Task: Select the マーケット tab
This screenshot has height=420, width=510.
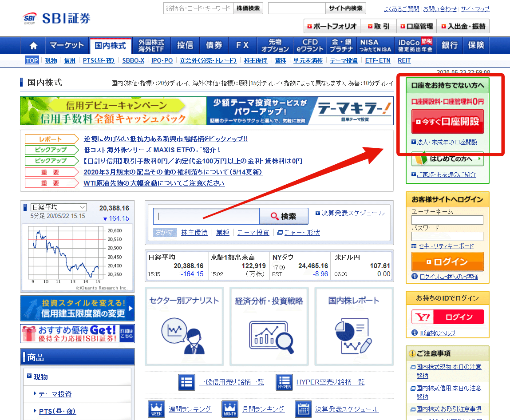Action: 67,45
